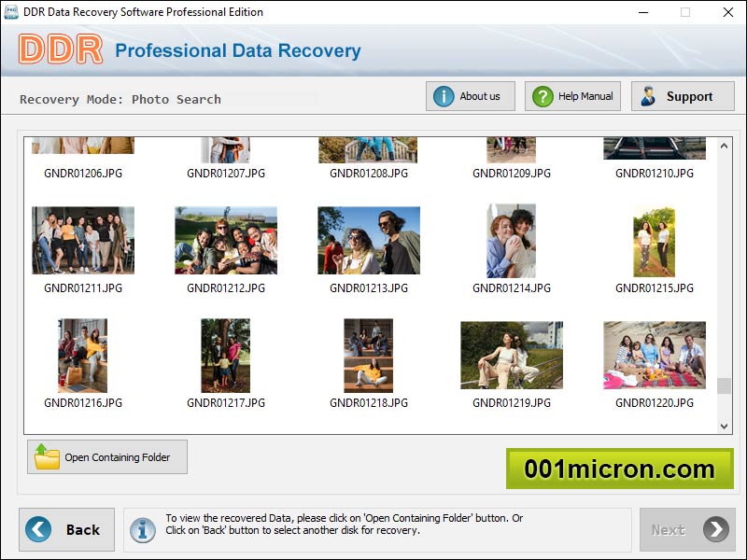Image resolution: width=747 pixels, height=560 pixels.
Task: Open the containing folder of recovered data
Action: [106, 456]
